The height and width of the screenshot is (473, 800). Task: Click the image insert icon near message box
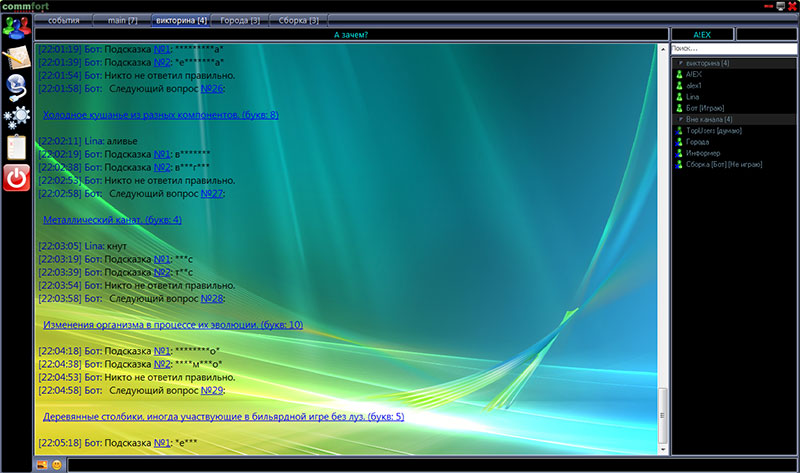point(42,465)
